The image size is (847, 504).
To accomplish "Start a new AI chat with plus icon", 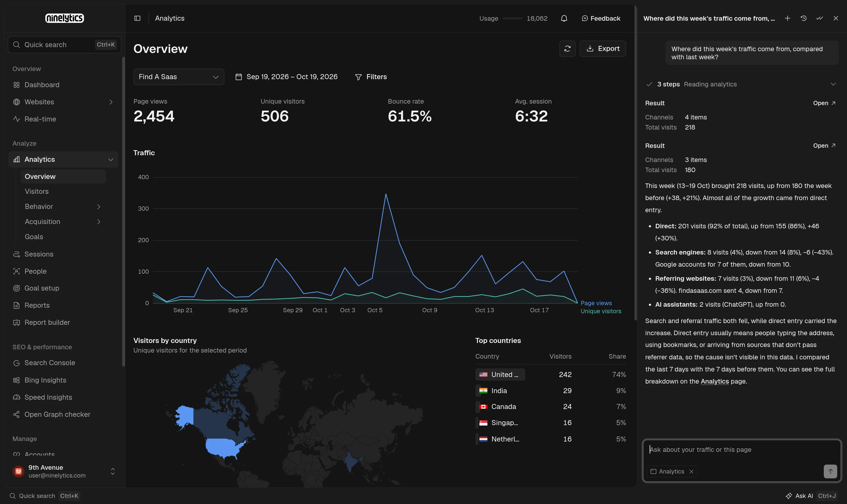I will point(788,18).
